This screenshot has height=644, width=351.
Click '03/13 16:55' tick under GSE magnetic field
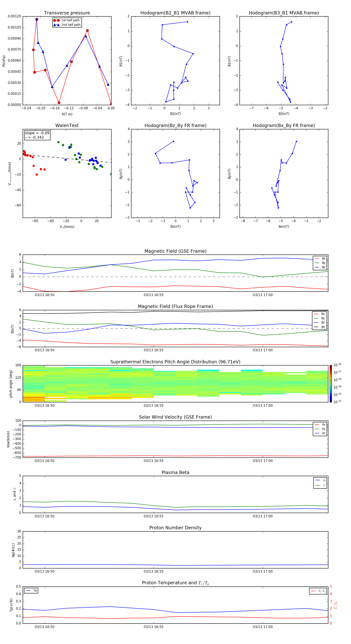153,295
